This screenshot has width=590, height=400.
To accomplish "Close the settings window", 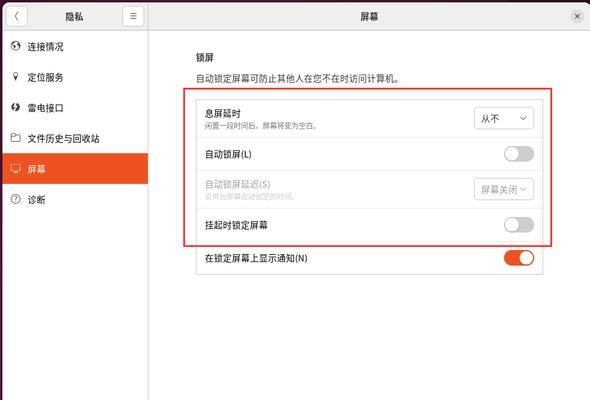I will pos(577,17).
